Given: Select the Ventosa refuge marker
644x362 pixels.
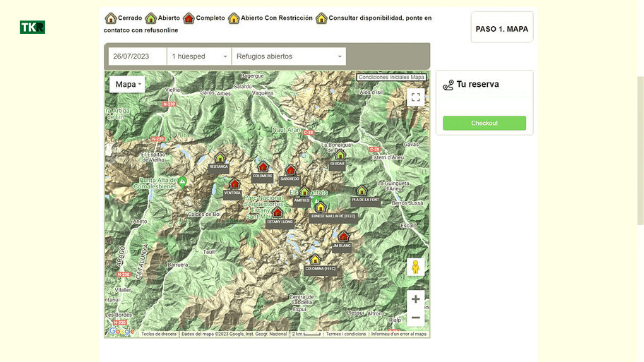Looking at the screenshot, I should tap(234, 184).
